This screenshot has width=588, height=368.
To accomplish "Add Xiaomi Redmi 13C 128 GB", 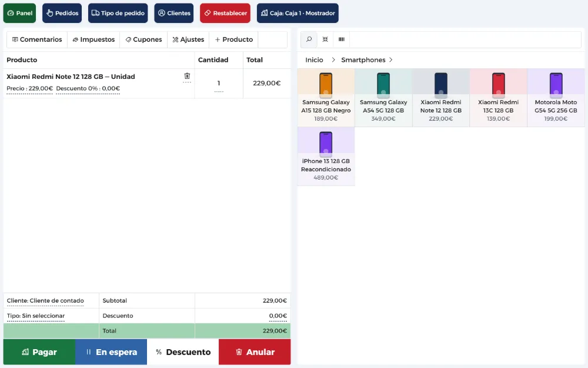I will pyautogui.click(x=499, y=97).
